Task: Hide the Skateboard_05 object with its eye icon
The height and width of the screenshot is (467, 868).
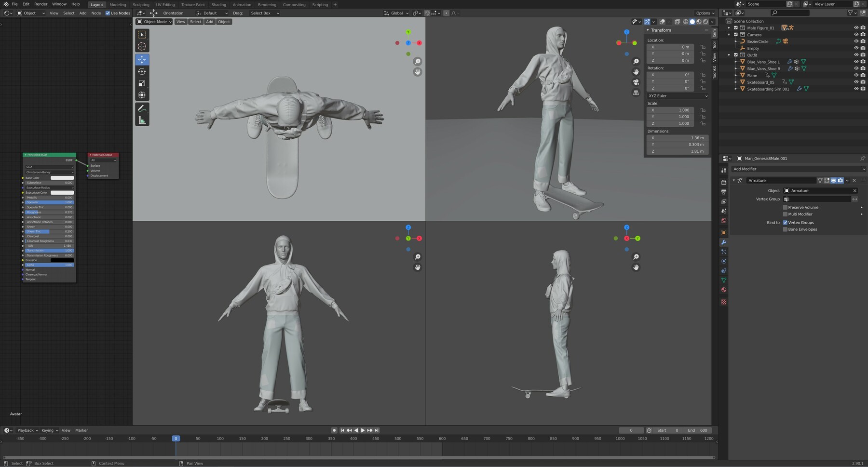Action: (856, 82)
